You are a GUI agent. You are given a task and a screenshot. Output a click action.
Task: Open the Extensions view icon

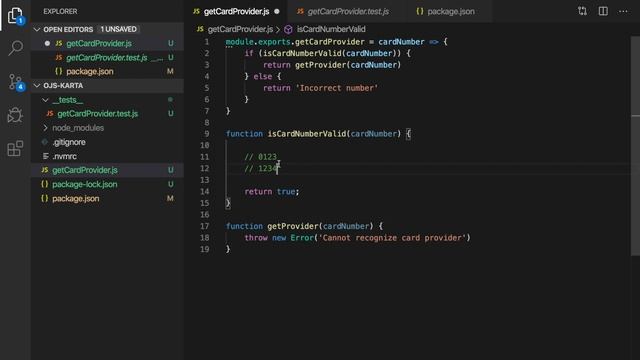15,149
